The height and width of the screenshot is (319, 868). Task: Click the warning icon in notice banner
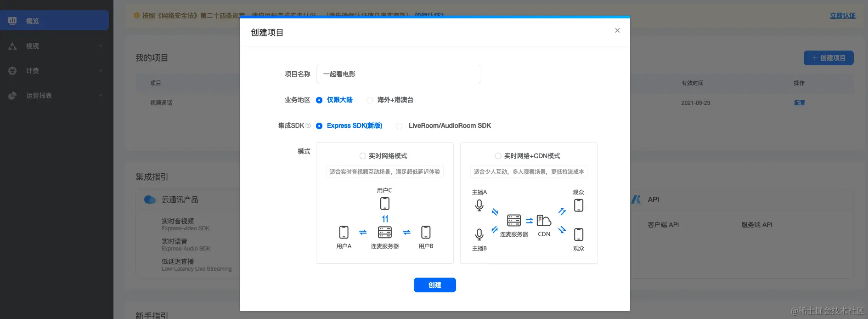137,15
